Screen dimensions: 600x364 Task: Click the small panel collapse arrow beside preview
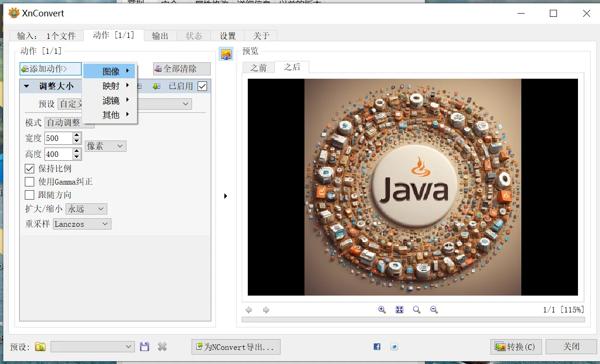pos(226,196)
